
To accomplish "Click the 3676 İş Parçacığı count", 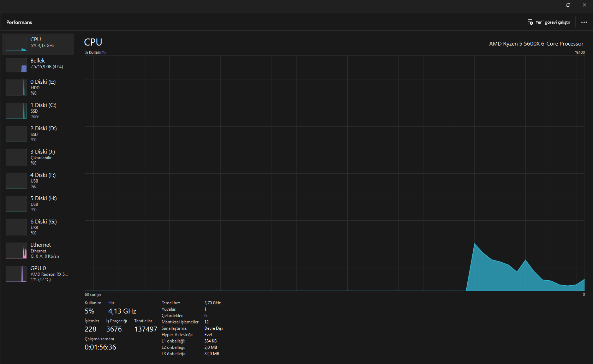I will pos(114,329).
